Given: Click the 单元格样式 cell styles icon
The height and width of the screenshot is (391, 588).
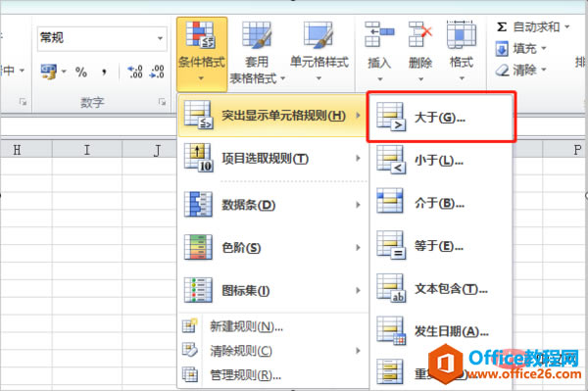Looking at the screenshot, I should 318,35.
